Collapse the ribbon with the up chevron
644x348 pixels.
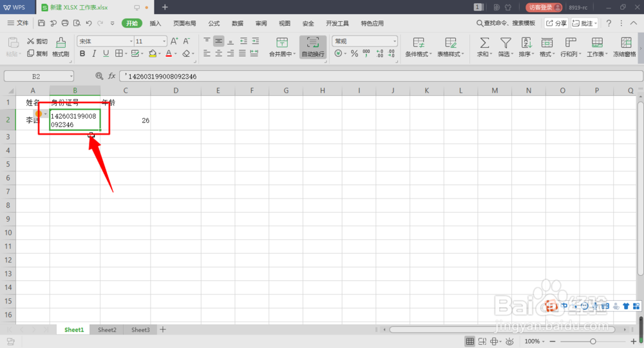[634, 23]
